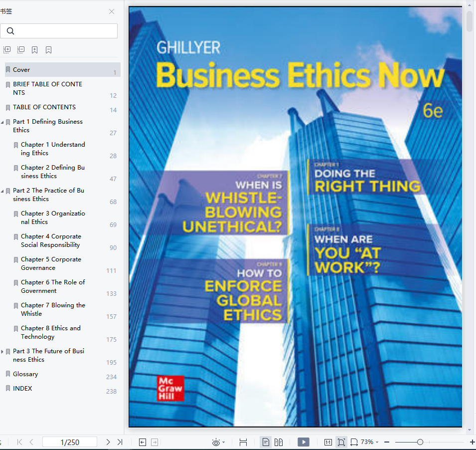Open Chapter 8 Ethics and Technology

pyautogui.click(x=51, y=332)
